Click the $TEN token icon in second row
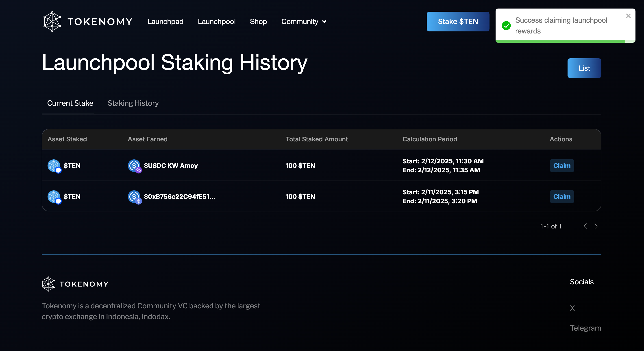The height and width of the screenshot is (351, 644). tap(54, 197)
